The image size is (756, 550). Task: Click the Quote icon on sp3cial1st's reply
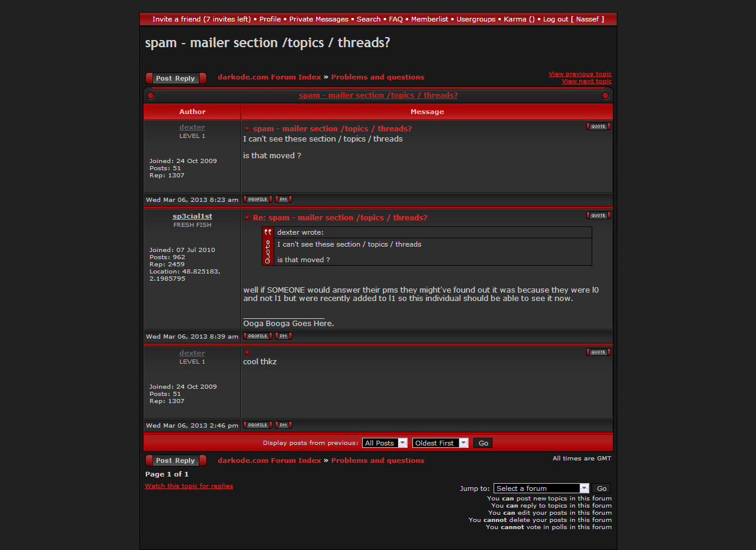(x=598, y=216)
